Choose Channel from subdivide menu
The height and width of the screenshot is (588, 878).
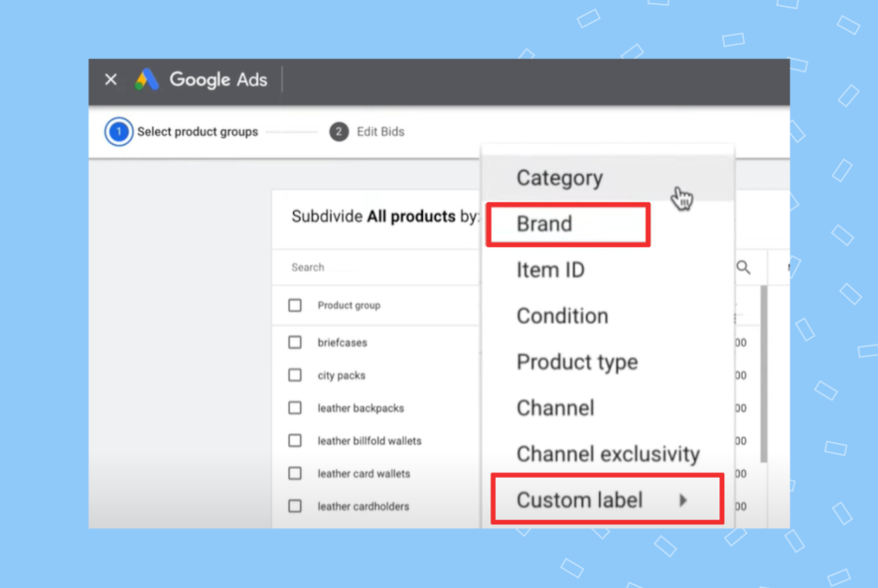point(608,408)
